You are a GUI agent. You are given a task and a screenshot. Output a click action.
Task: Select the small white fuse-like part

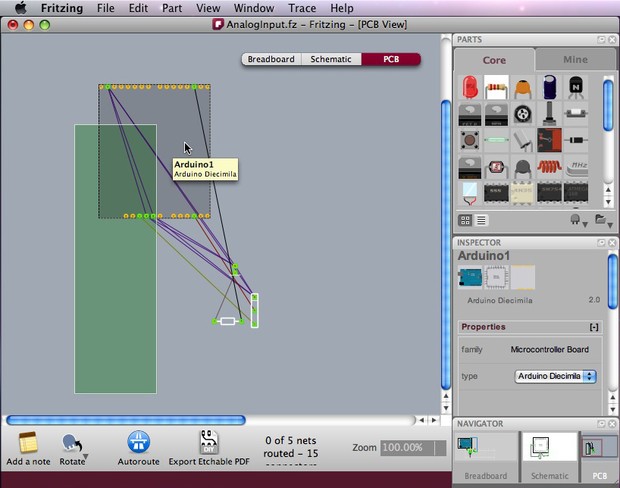(x=576, y=113)
